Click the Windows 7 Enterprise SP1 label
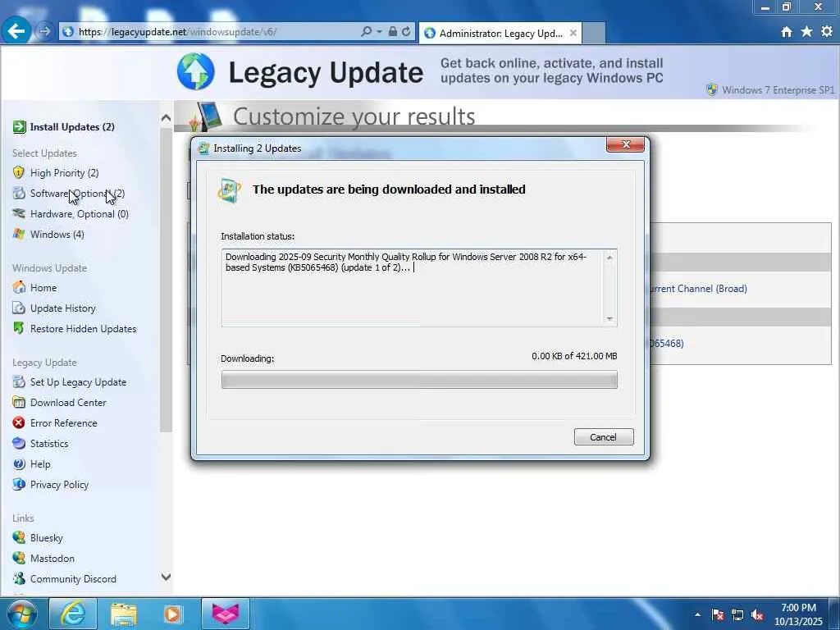The height and width of the screenshot is (630, 840). 778,90
